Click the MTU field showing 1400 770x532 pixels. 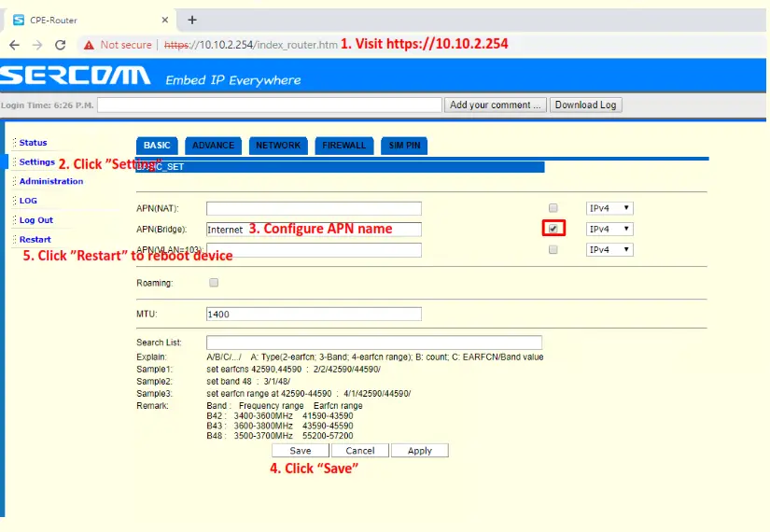pos(314,314)
